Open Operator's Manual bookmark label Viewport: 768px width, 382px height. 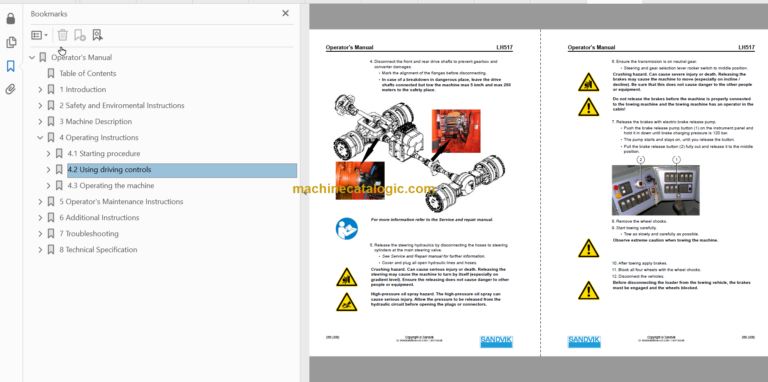tap(81, 57)
